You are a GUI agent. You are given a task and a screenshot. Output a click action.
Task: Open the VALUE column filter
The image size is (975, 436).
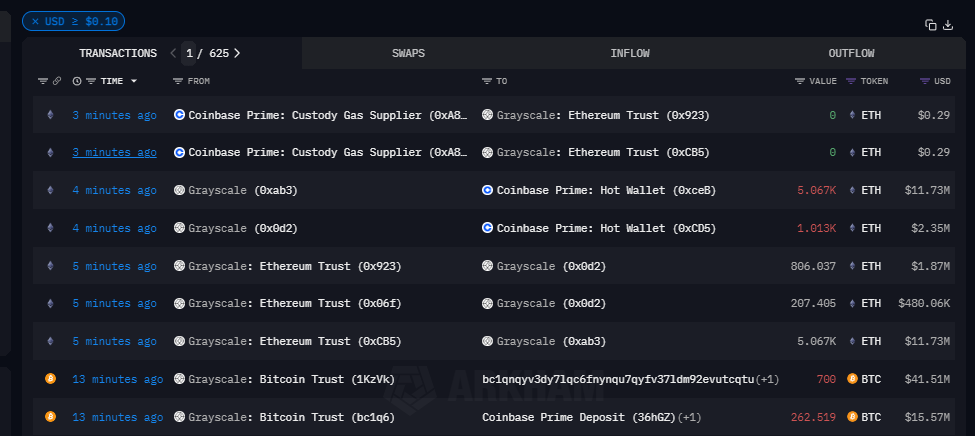coord(800,81)
